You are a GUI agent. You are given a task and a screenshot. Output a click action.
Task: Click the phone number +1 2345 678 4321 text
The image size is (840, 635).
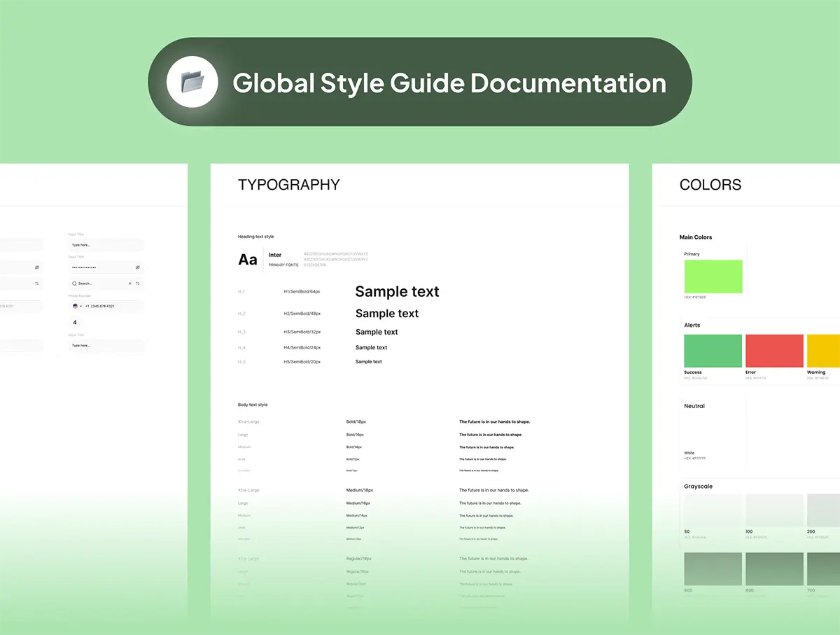tap(100, 306)
